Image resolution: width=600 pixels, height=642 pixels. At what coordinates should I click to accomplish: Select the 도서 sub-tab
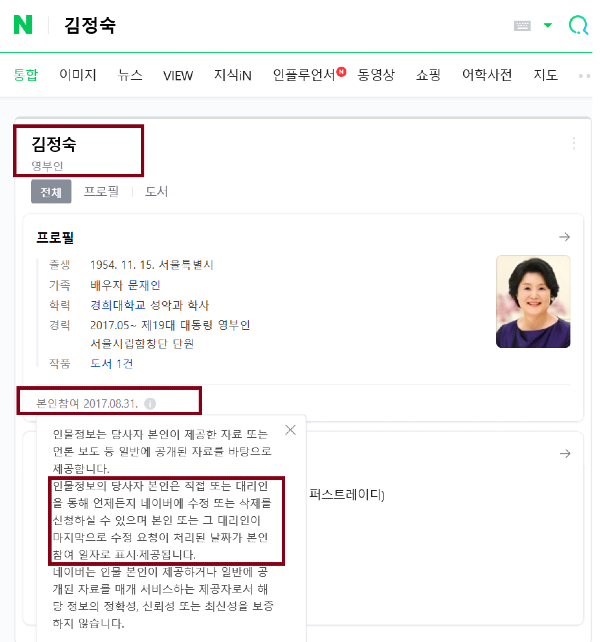(157, 191)
